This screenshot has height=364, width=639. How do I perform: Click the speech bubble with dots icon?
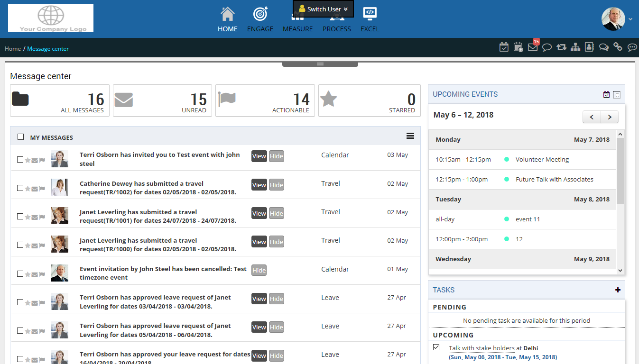point(632,47)
